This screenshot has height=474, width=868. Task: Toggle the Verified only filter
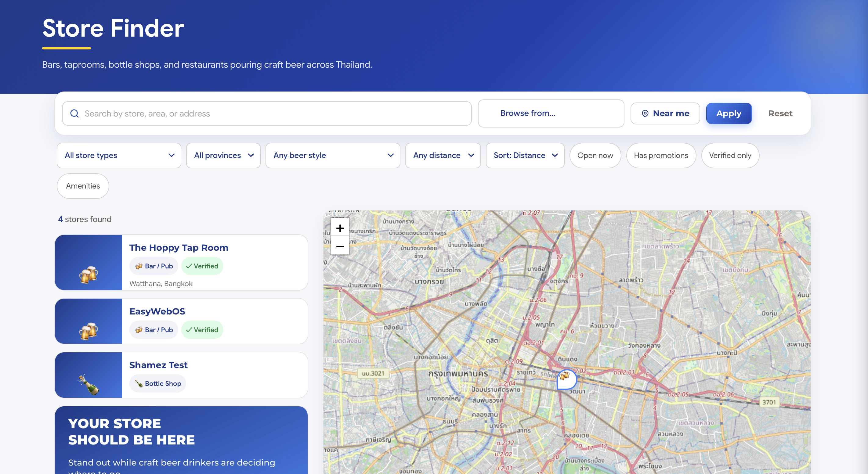(730, 155)
